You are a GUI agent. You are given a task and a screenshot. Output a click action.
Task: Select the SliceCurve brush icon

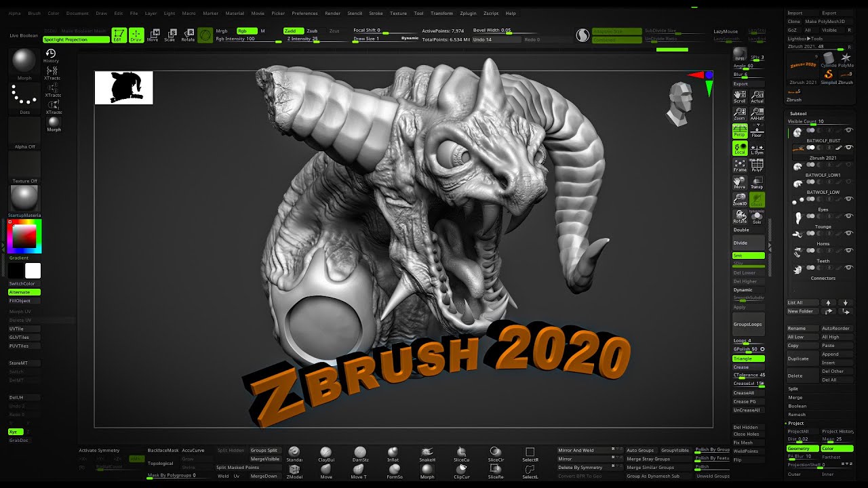[x=462, y=454]
